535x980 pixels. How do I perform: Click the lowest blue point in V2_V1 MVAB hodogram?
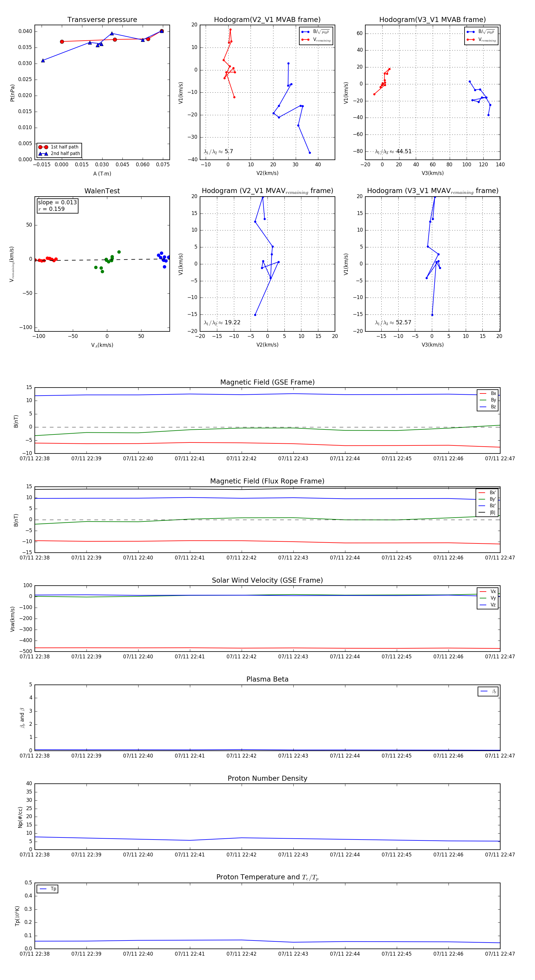click(x=310, y=153)
